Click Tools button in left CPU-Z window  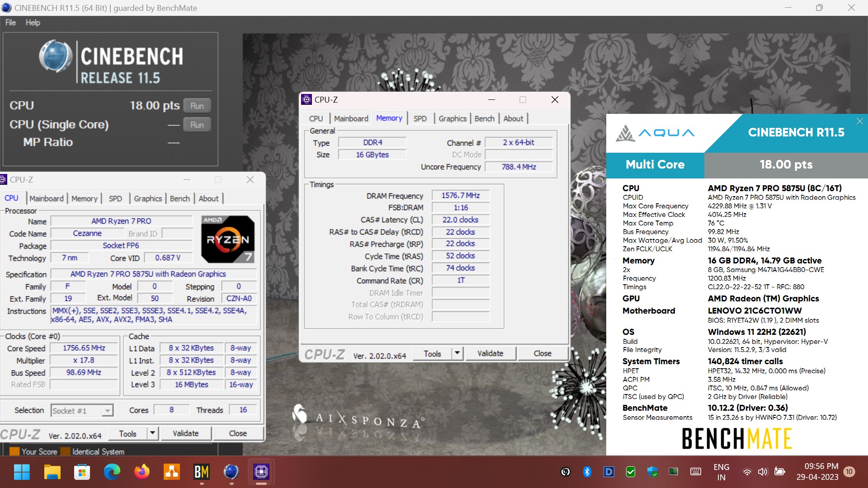pos(127,433)
